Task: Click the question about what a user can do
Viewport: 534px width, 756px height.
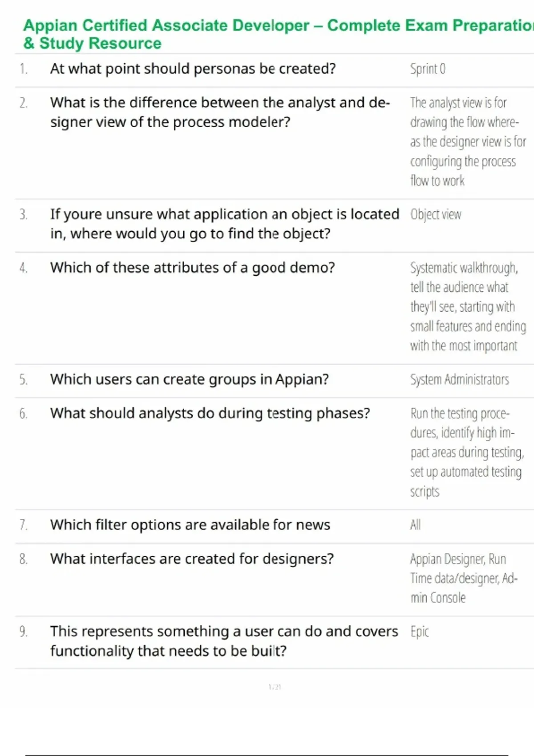Action: point(224,641)
